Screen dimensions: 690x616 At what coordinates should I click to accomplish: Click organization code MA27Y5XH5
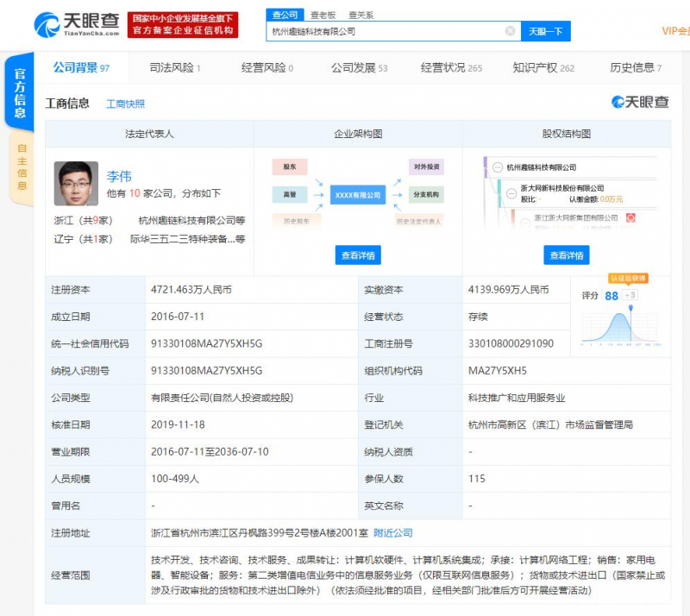498,371
